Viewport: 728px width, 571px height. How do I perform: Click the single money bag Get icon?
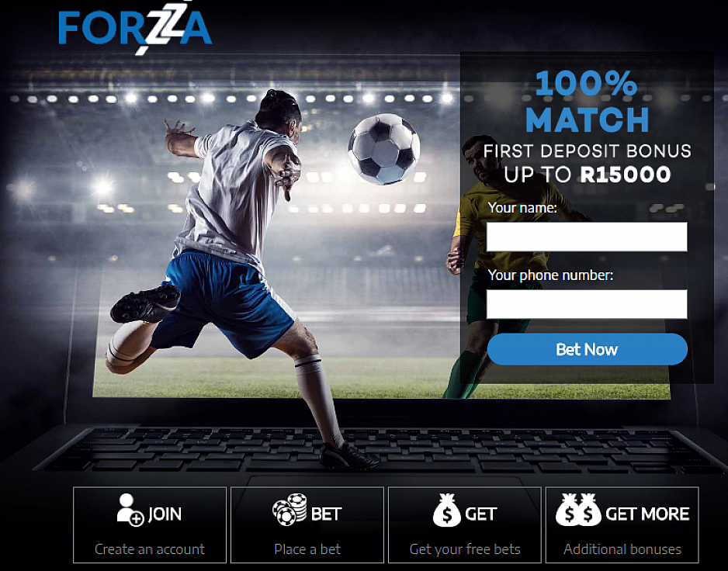click(x=446, y=510)
